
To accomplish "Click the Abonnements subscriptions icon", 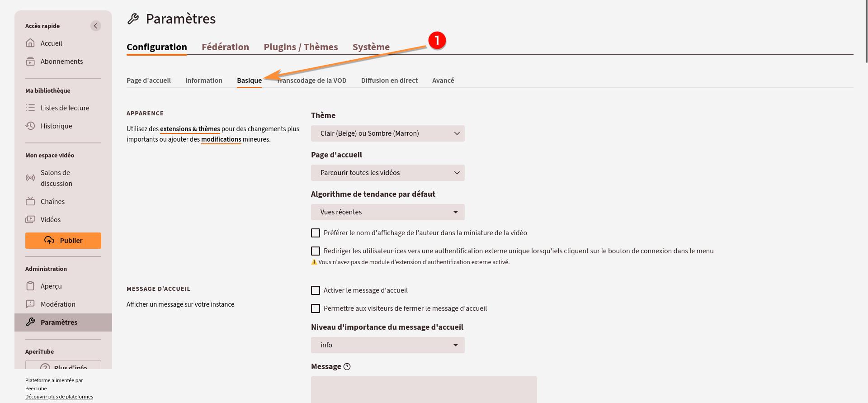I will pos(30,62).
